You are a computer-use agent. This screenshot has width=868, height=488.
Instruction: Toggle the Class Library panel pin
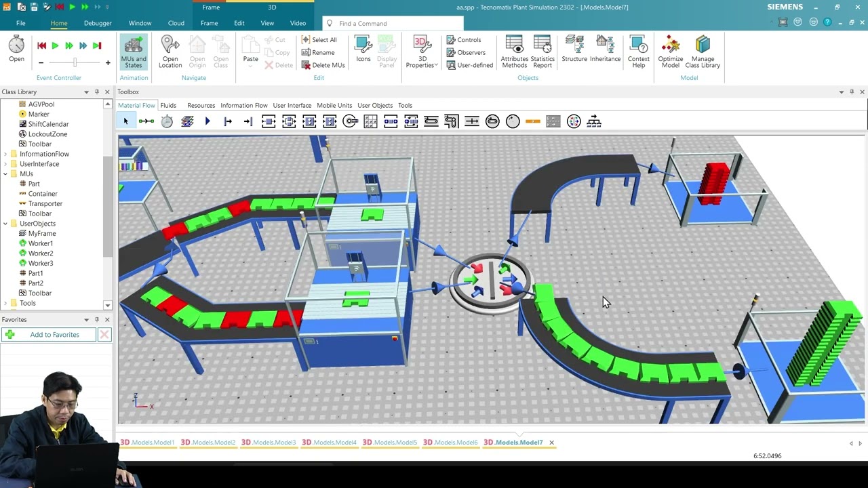(97, 92)
